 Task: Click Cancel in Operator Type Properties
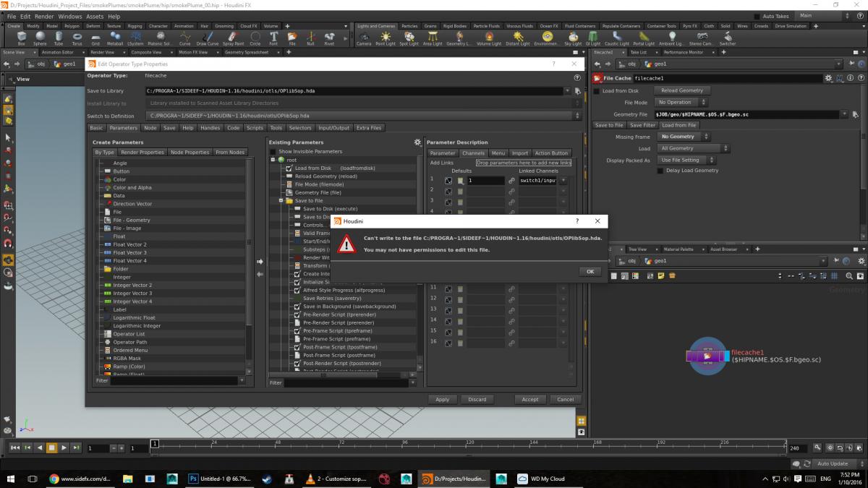point(565,399)
